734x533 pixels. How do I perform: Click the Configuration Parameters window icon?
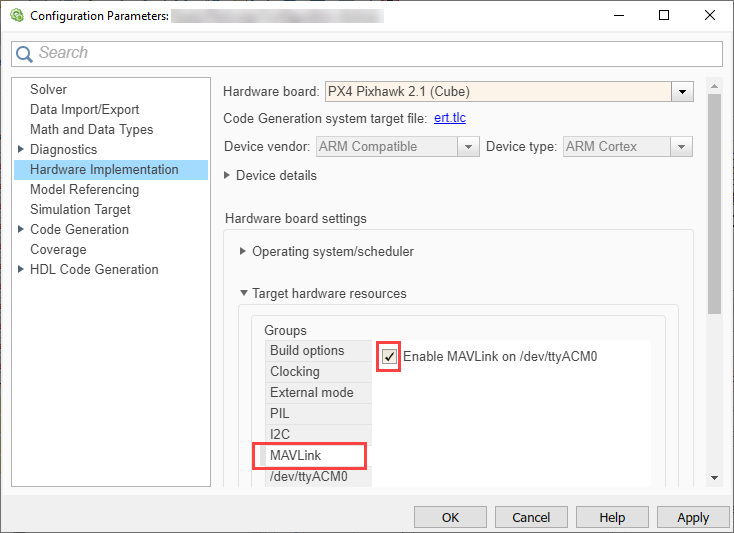[x=15, y=16]
